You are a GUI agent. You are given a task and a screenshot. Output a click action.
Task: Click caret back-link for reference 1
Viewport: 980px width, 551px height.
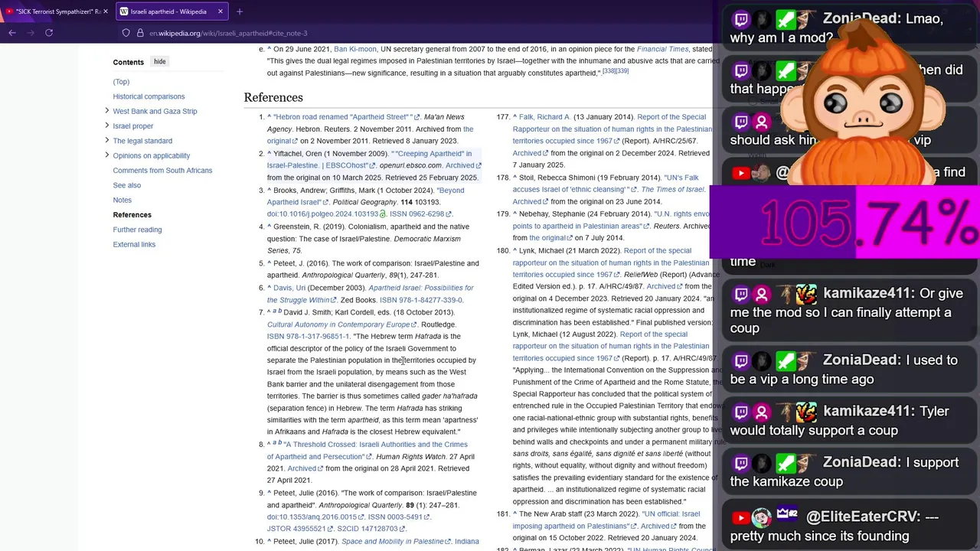click(x=269, y=117)
